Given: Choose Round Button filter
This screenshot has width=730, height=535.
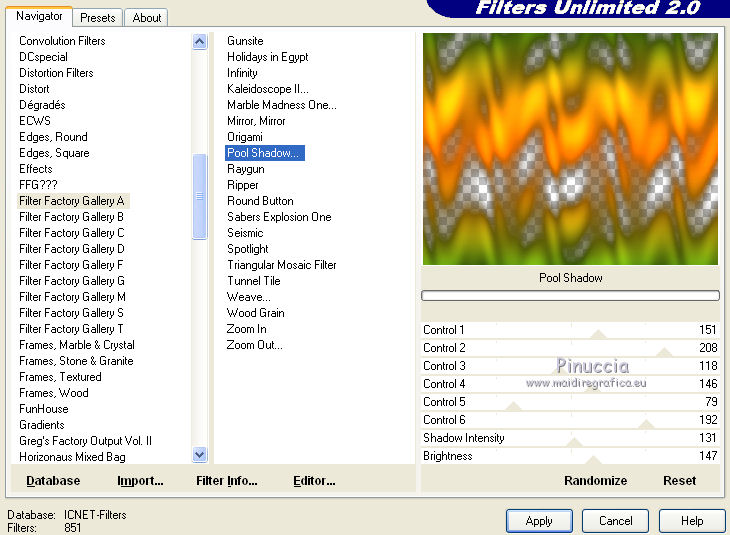Looking at the screenshot, I should [x=260, y=201].
